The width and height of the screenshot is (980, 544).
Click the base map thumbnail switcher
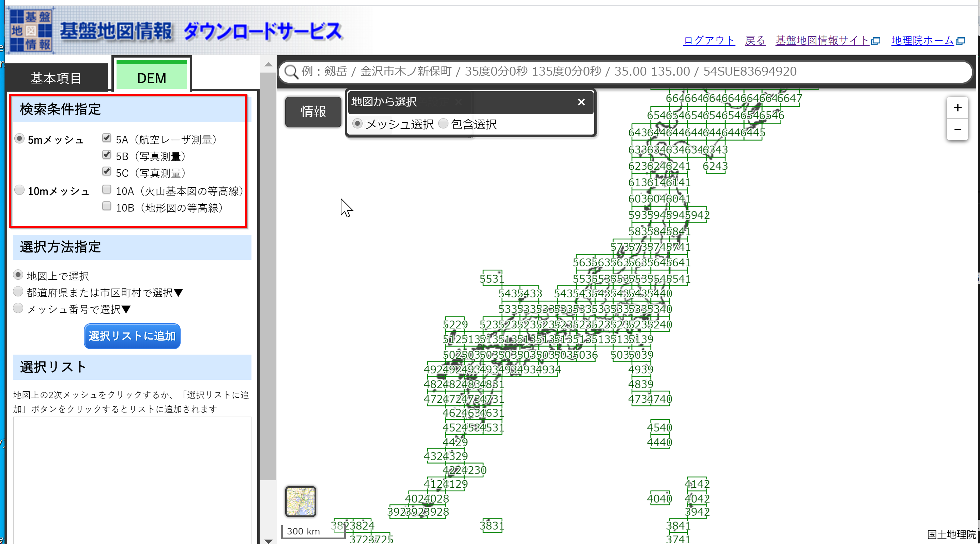tap(301, 501)
